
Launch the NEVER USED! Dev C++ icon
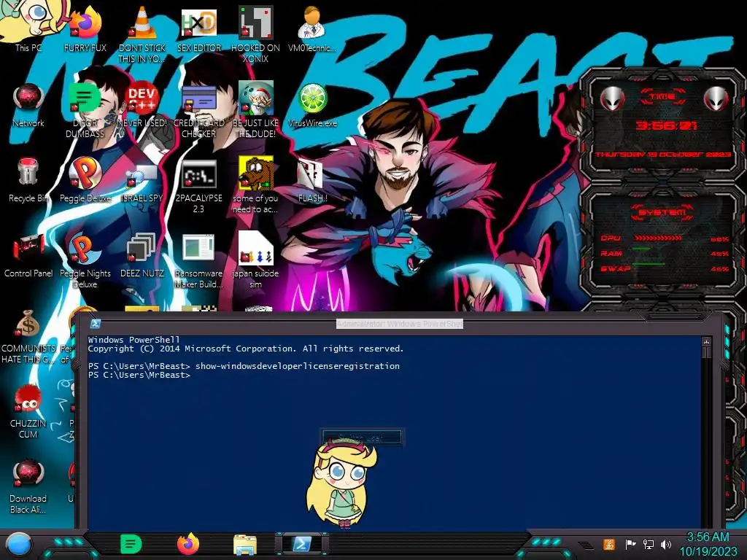click(142, 105)
